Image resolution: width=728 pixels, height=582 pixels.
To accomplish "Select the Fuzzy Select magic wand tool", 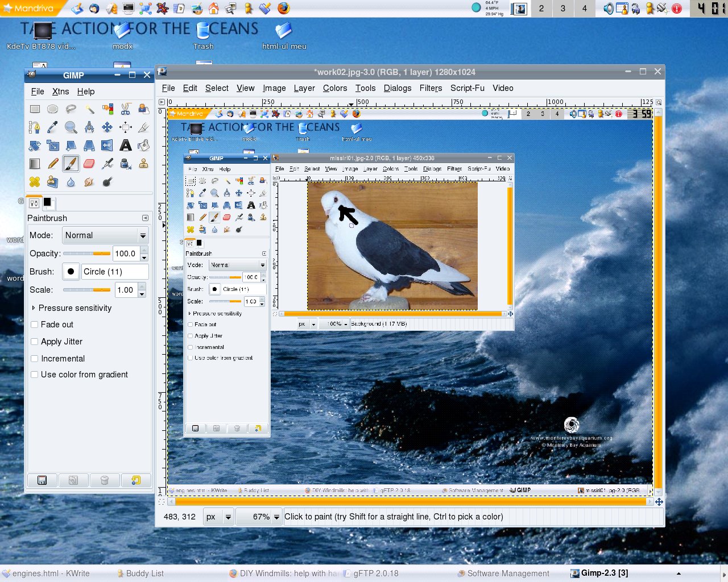I will [x=89, y=109].
